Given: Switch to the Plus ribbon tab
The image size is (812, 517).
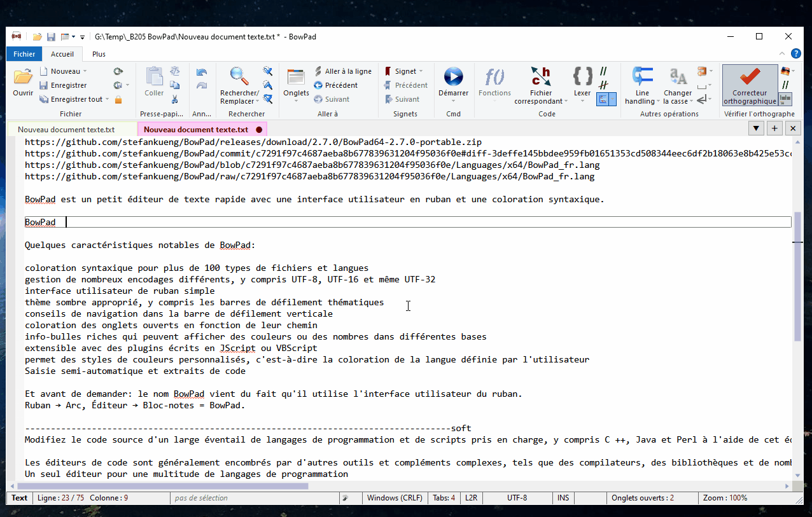Looking at the screenshot, I should tap(99, 54).
